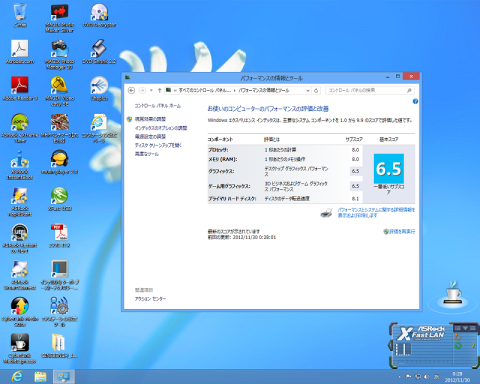Open the Recycle Bin desktop icon
This screenshot has height=384, width=480.
click(x=20, y=15)
